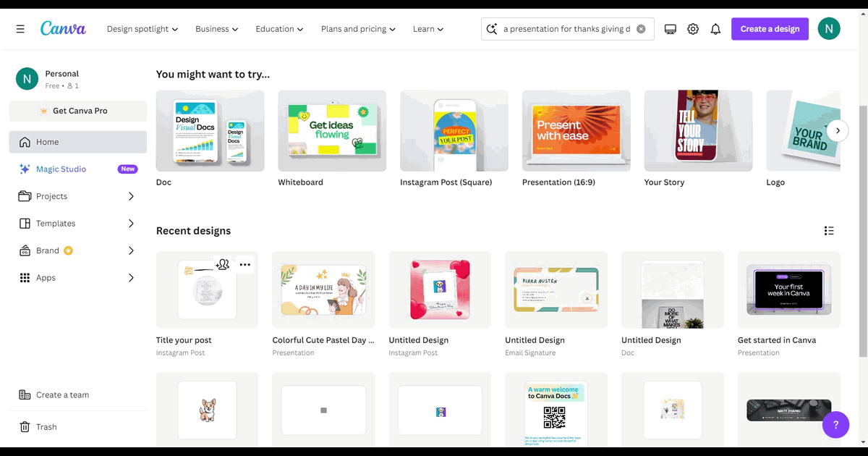
Task: Go to Home in the sidebar
Action: click(78, 142)
